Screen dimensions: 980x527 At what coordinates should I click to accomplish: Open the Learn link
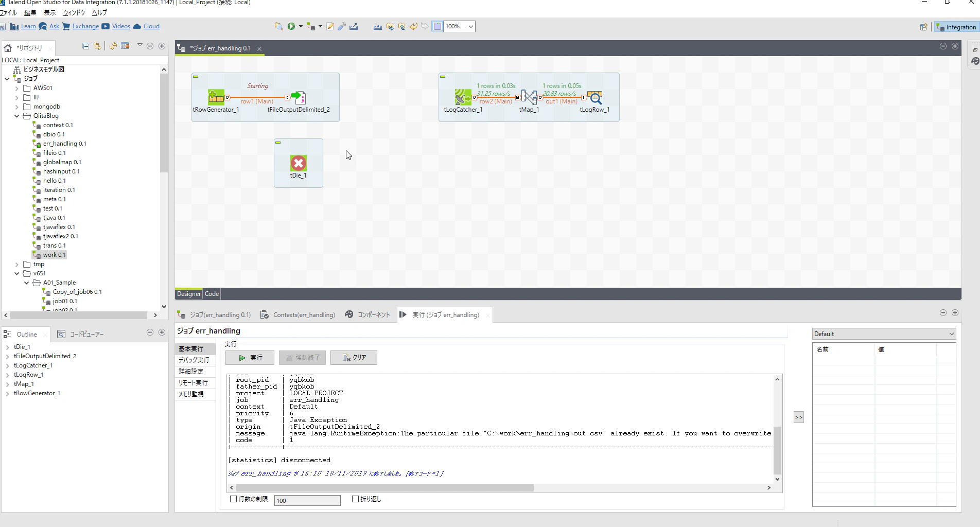[28, 26]
